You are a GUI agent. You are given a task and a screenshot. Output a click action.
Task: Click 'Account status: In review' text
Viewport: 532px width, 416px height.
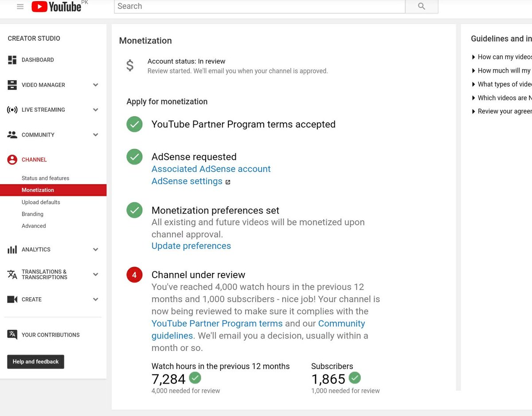click(186, 62)
